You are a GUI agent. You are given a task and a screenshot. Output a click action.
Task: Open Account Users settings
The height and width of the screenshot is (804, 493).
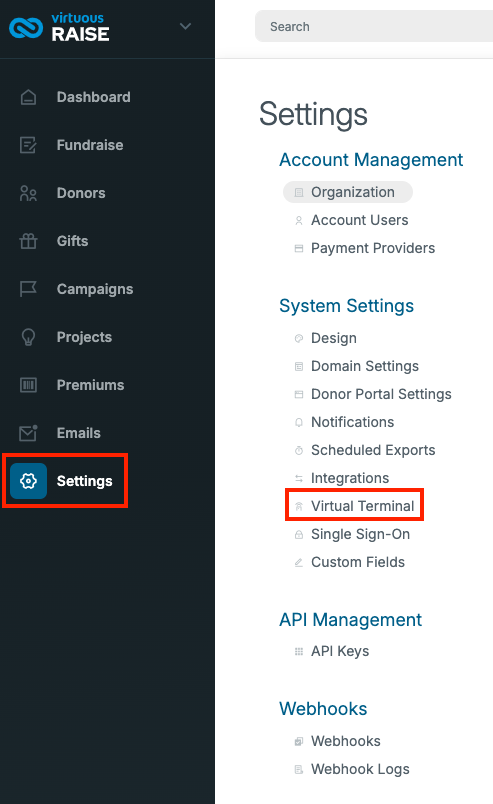point(360,220)
